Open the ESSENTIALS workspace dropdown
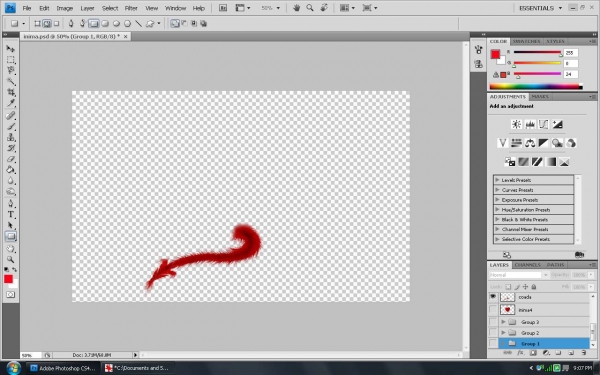600x375 pixels. pyautogui.click(x=540, y=8)
